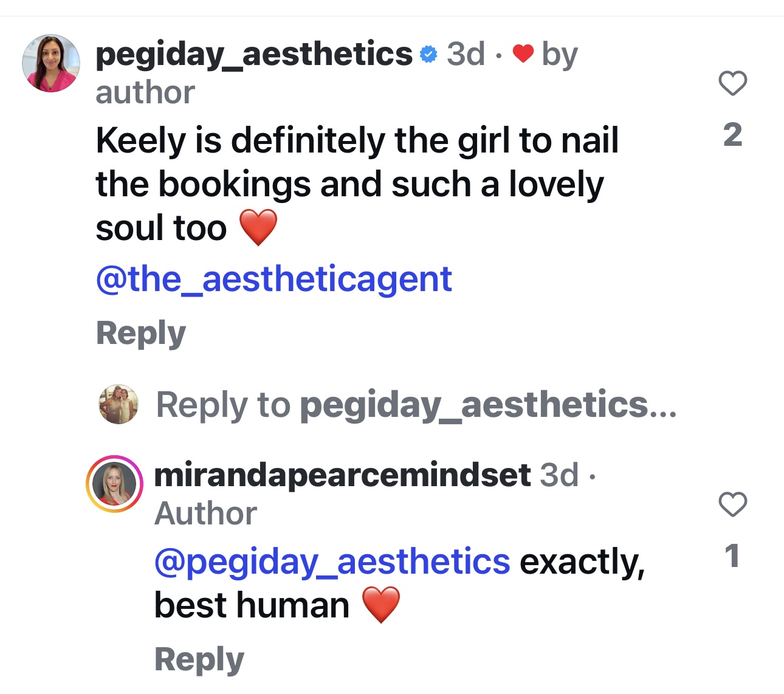Like mirandapearcemindset's reply with heart icon
Image resolution: width=784 pixels, height=694 pixels.
pos(732,504)
